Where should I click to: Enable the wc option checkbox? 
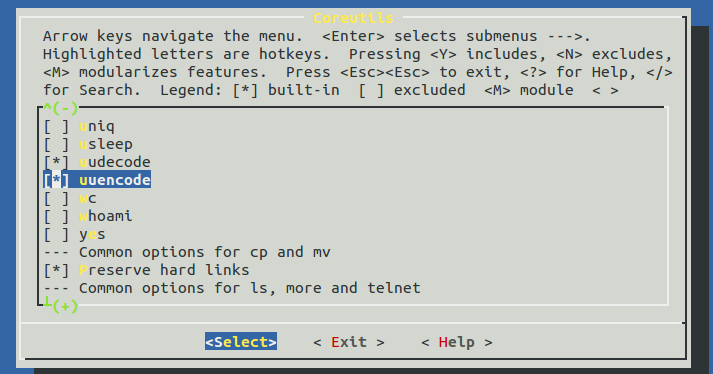(x=56, y=198)
